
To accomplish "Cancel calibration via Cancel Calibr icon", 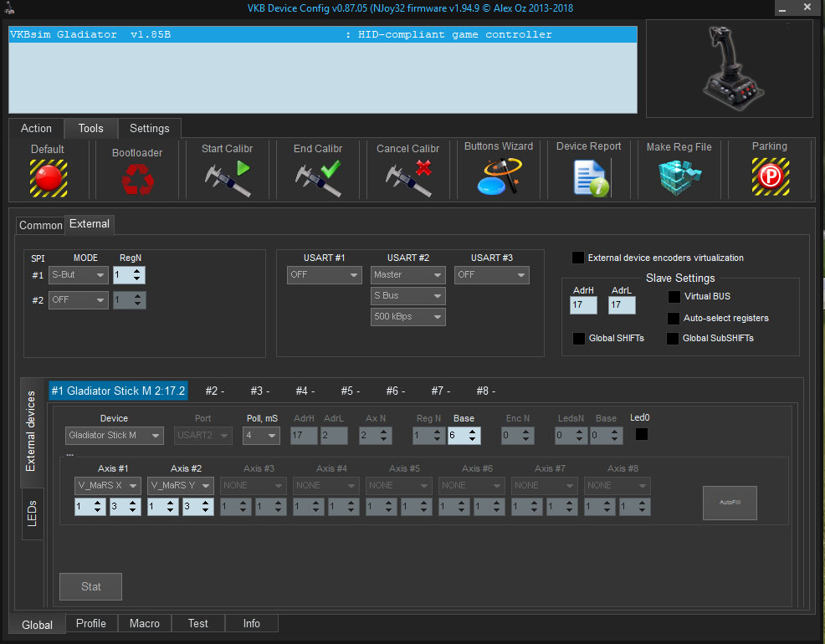I will coord(407,178).
